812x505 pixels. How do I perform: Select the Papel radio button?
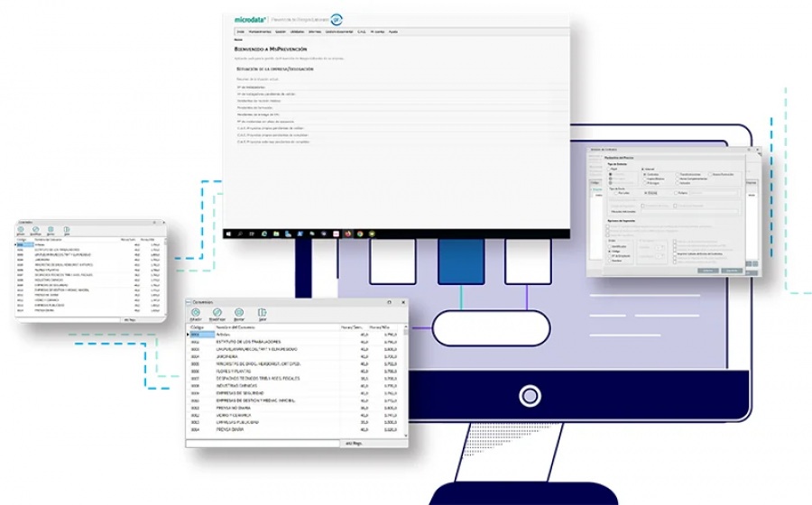point(610,168)
